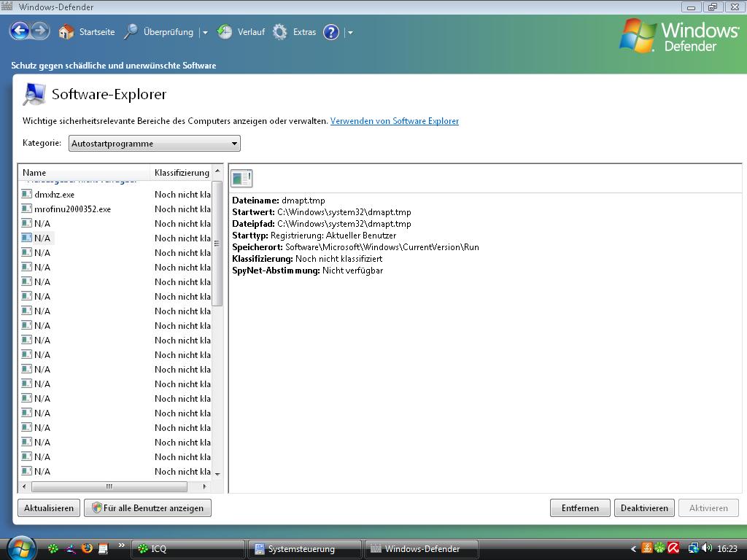
Task: Click the green ICQ flower quick launch icon
Action: pos(53,549)
